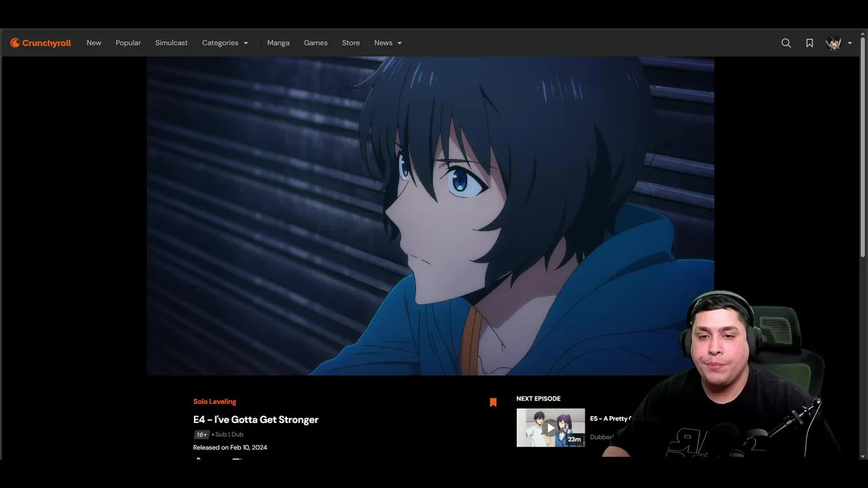Open the Popular menu item
868x488 pixels.
pos(128,43)
